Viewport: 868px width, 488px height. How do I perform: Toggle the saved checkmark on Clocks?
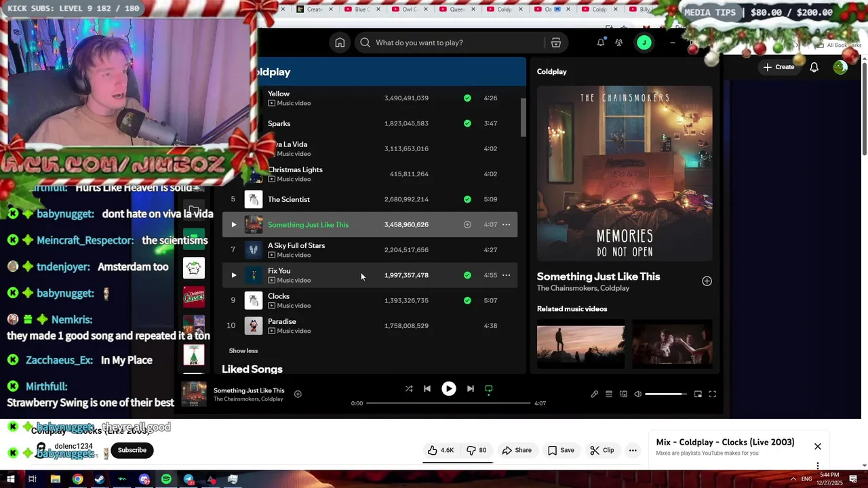(467, 300)
